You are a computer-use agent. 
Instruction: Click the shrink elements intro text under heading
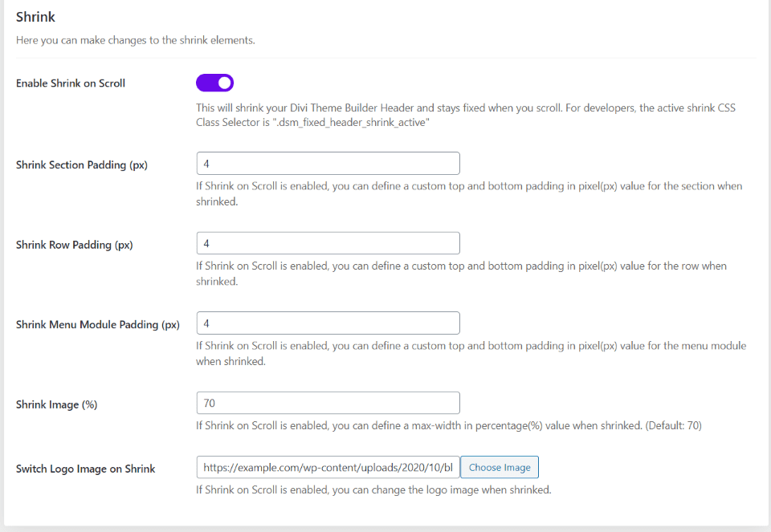[136, 40]
